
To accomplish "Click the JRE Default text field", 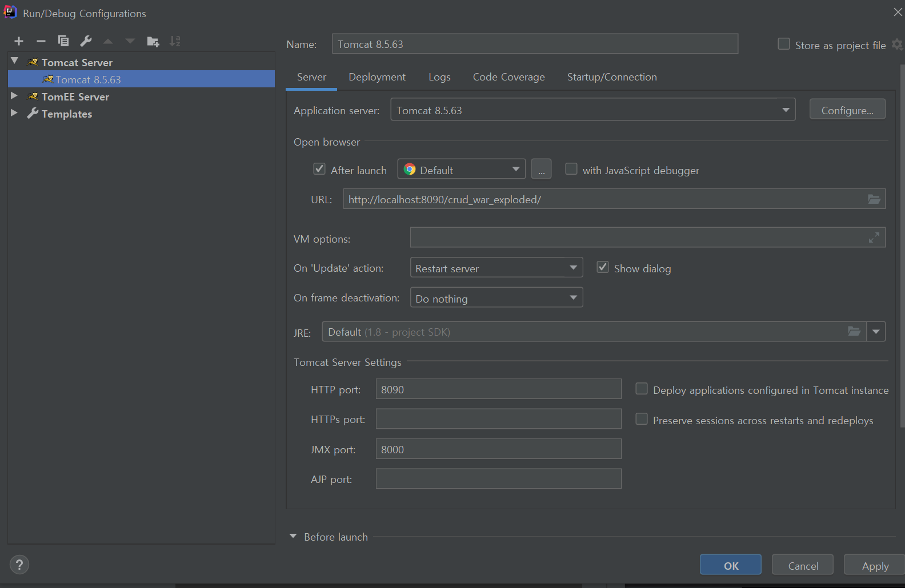I will tap(594, 332).
